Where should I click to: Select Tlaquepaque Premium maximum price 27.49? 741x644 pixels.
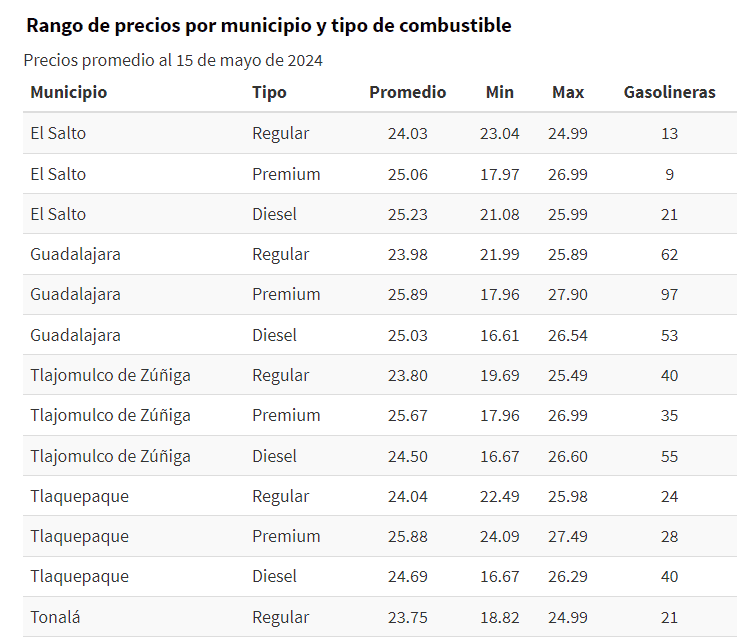[567, 536]
